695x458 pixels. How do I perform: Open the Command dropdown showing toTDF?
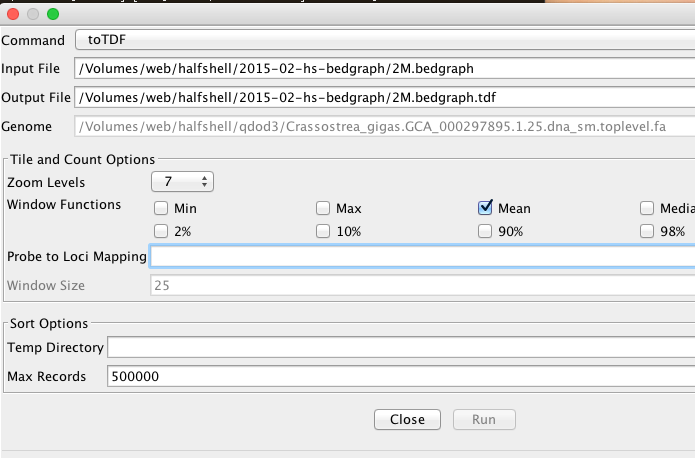coord(385,40)
